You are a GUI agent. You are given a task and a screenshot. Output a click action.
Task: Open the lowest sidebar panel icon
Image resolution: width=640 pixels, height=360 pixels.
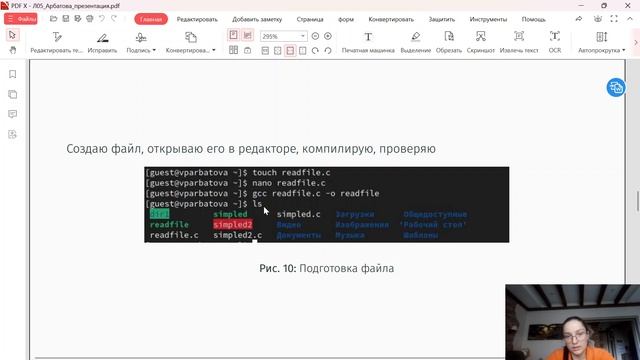pyautogui.click(x=13, y=134)
